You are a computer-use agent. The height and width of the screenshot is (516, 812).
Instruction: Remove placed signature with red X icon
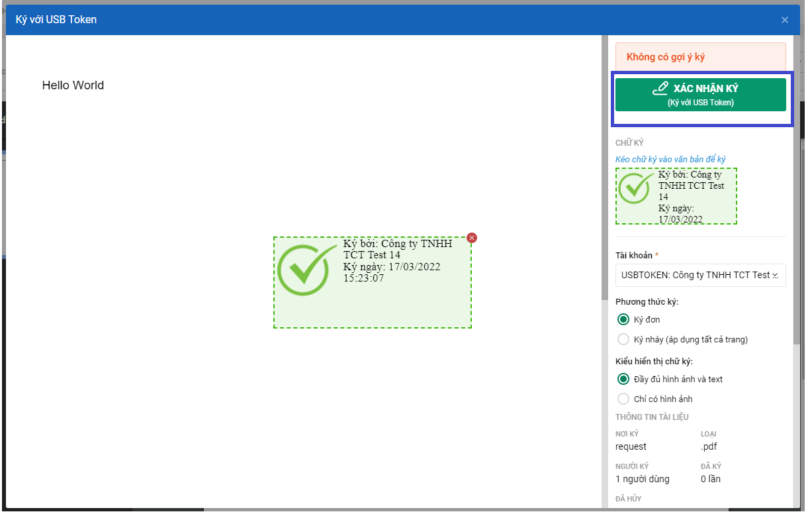472,238
